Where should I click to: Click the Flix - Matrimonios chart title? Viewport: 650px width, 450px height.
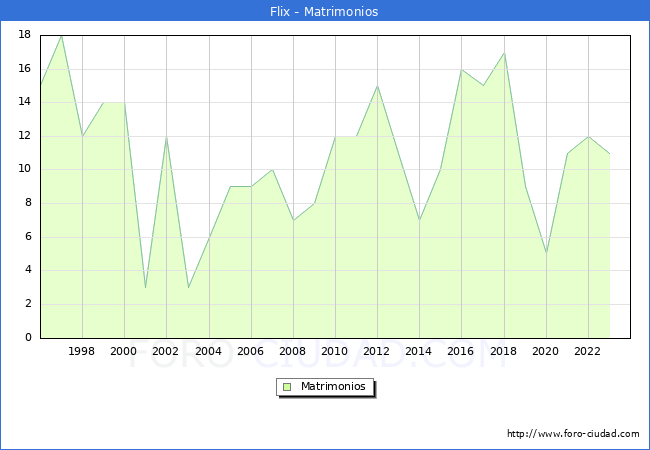point(324,11)
